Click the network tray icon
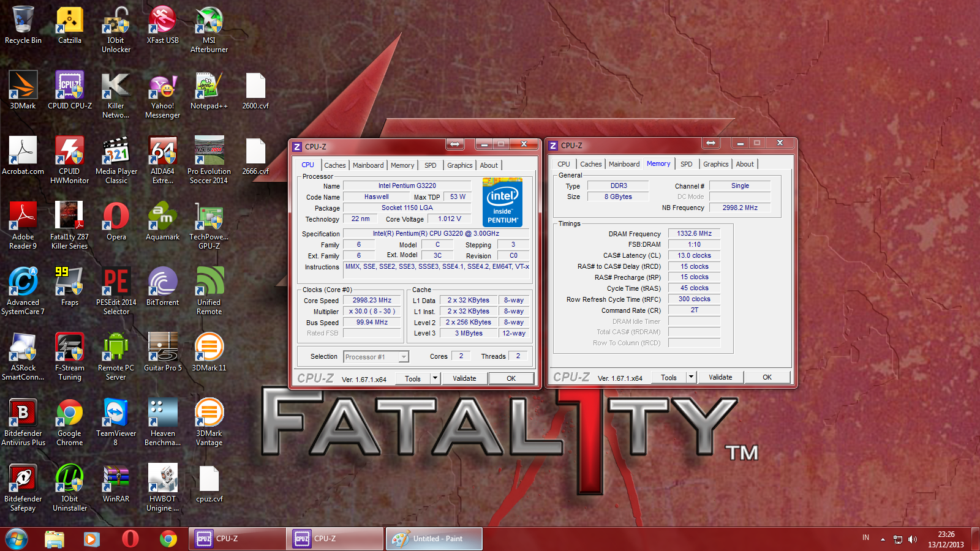This screenshot has width=980, height=551. 898,539
